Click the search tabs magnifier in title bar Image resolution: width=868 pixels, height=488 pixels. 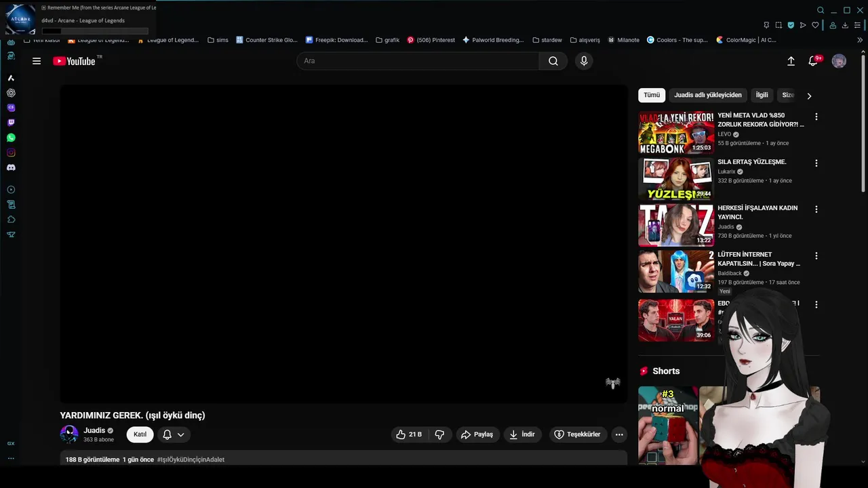821,10
